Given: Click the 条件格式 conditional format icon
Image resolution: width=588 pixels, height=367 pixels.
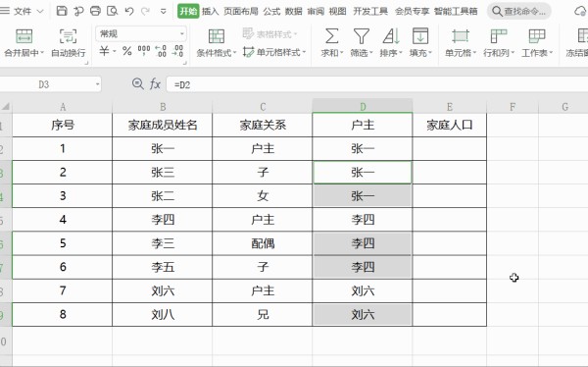Looking at the screenshot, I should tap(216, 36).
